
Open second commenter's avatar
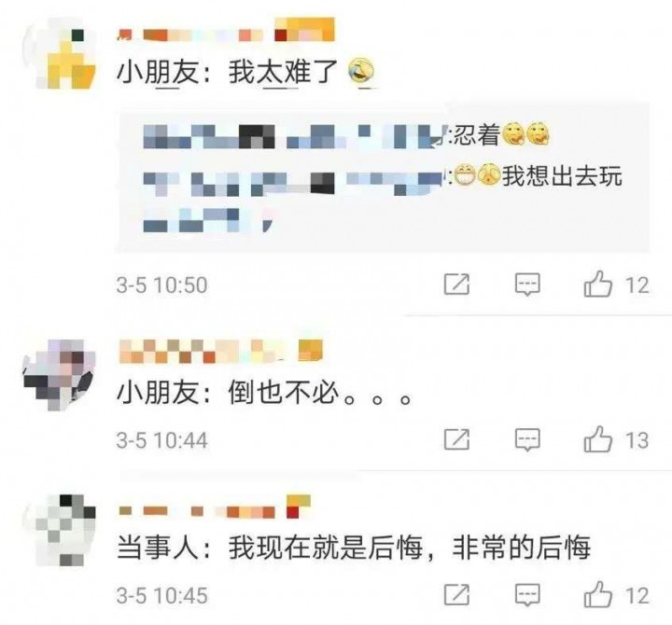pyautogui.click(x=59, y=375)
